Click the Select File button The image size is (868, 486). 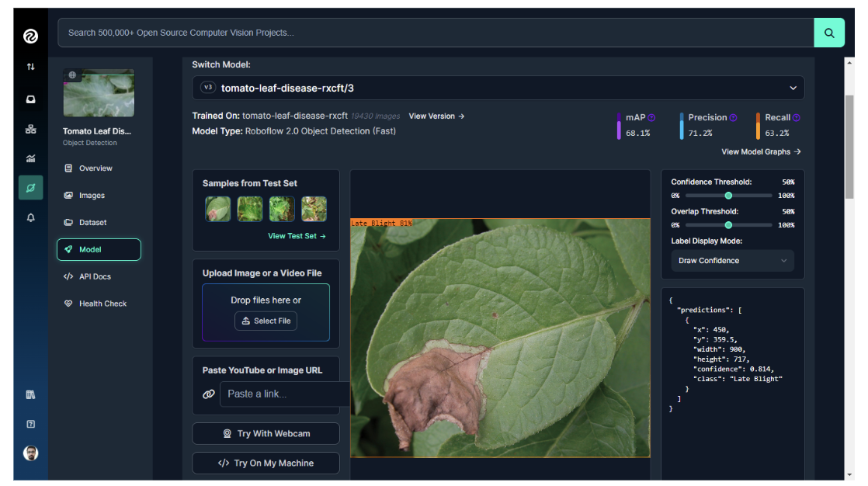pos(266,321)
